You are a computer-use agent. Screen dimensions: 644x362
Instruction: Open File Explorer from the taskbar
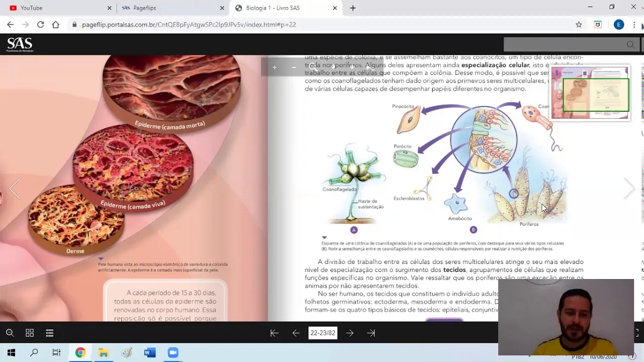tap(104, 353)
